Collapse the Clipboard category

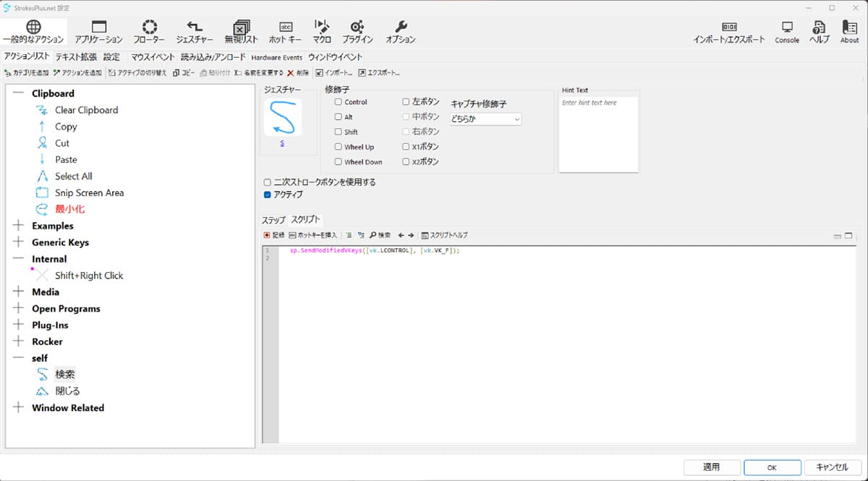tap(18, 93)
